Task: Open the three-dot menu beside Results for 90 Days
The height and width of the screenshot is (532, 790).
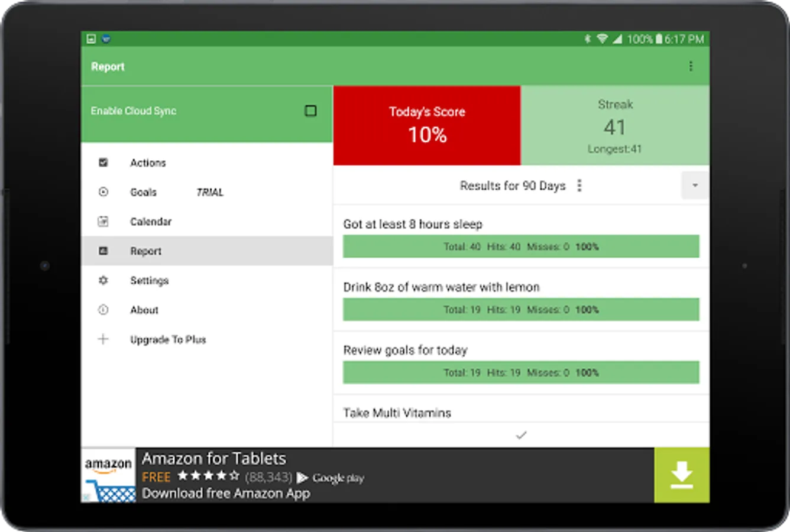Action: click(579, 186)
